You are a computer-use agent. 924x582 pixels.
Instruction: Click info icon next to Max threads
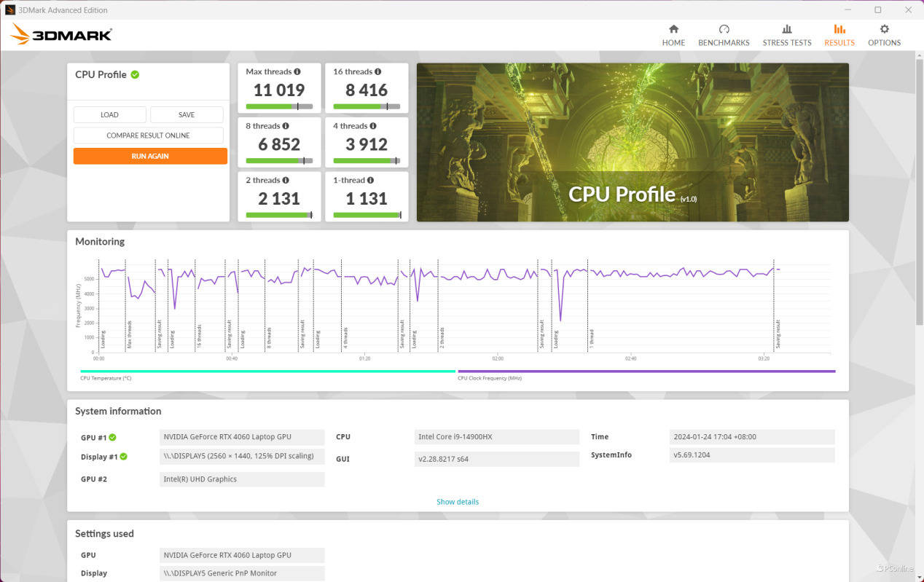tap(297, 71)
